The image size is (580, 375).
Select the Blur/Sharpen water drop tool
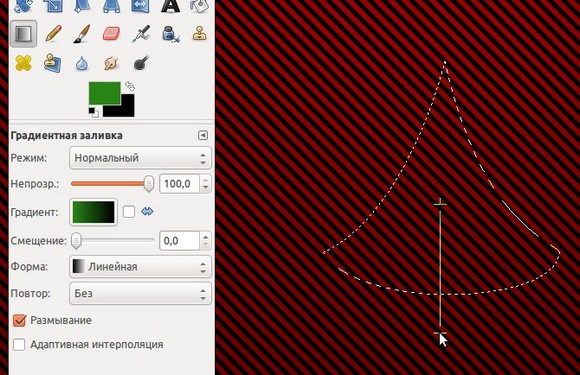82,64
